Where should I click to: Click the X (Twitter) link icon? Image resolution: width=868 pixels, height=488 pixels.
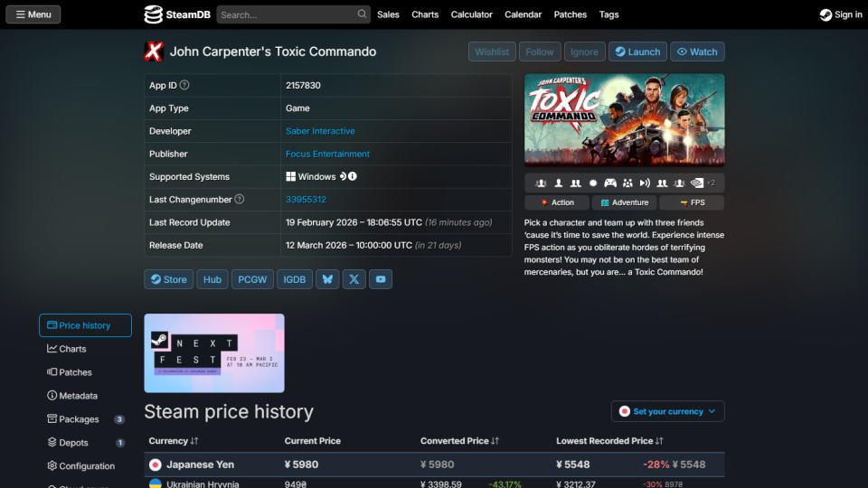pyautogui.click(x=354, y=279)
